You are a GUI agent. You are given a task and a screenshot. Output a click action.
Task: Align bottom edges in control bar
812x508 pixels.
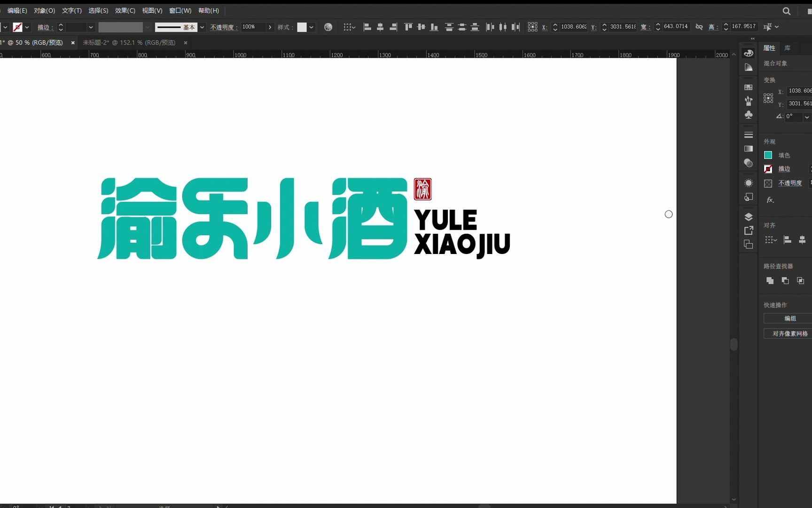point(434,27)
